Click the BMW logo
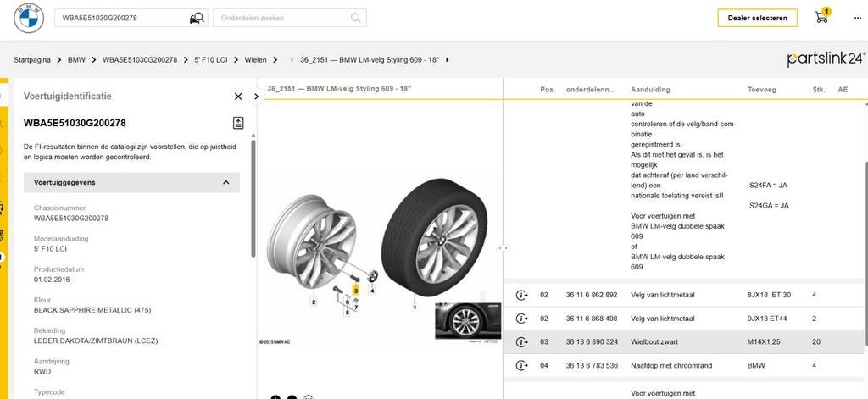868x399 pixels. (28, 18)
